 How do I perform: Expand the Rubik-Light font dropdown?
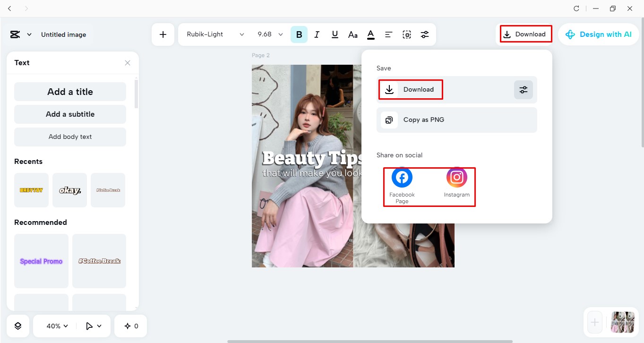[215, 34]
